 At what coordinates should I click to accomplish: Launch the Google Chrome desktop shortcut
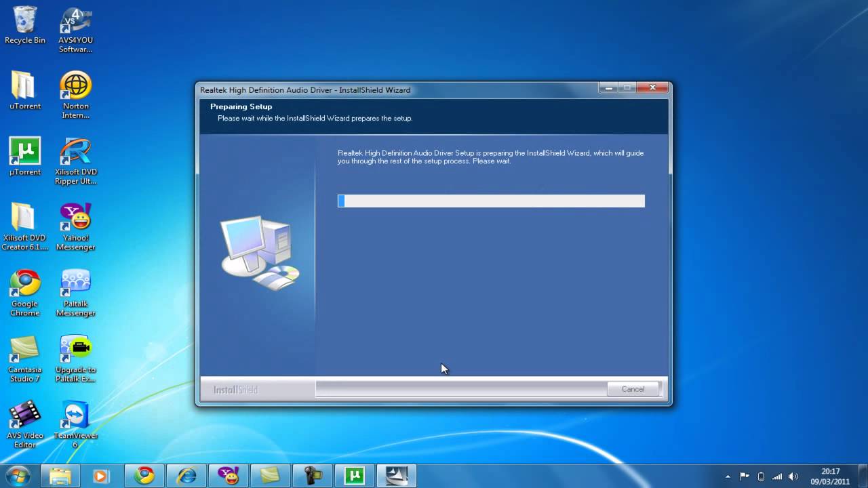[x=25, y=293]
